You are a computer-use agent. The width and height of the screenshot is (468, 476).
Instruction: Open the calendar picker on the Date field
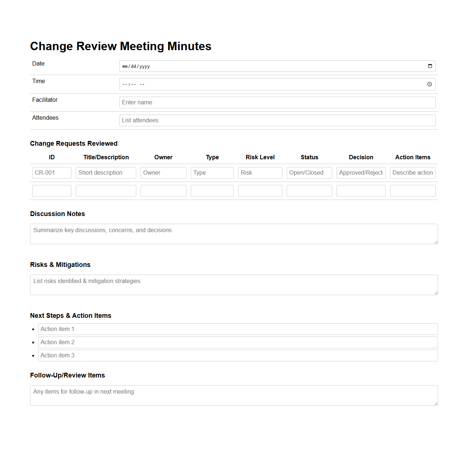(x=430, y=66)
